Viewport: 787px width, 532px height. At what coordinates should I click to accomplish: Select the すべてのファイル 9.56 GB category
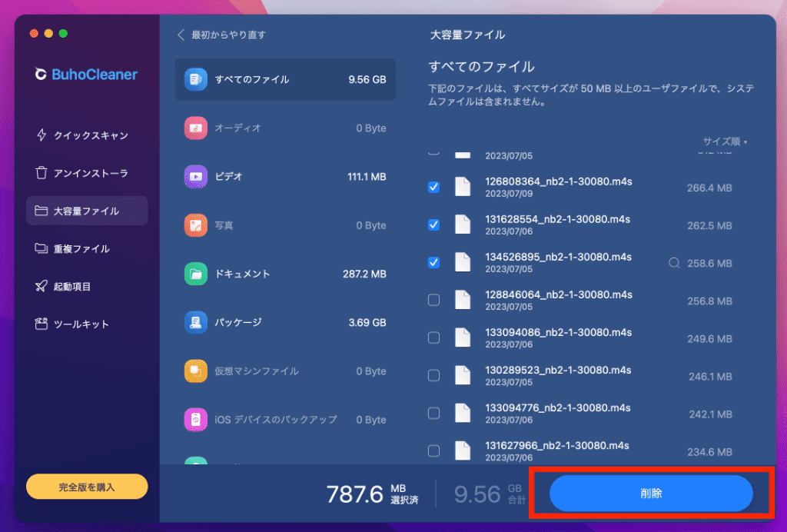(x=285, y=79)
